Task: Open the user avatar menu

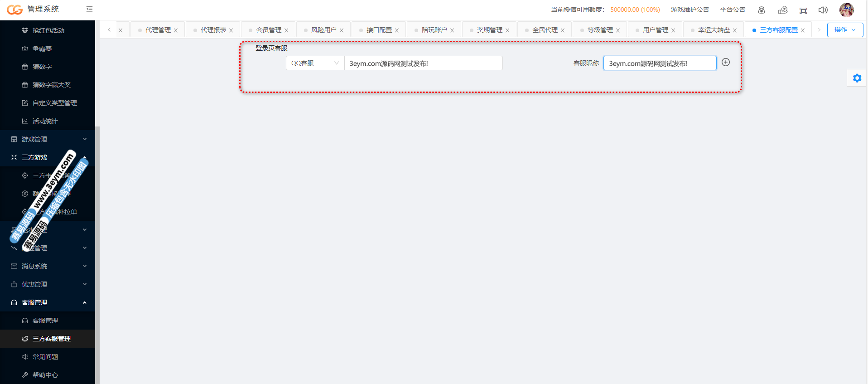Action: tap(846, 10)
